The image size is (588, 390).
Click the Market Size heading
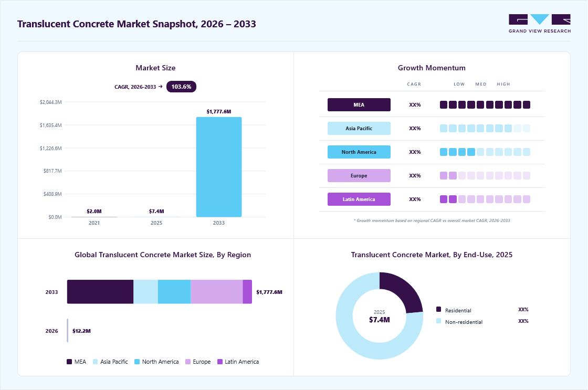tap(155, 68)
